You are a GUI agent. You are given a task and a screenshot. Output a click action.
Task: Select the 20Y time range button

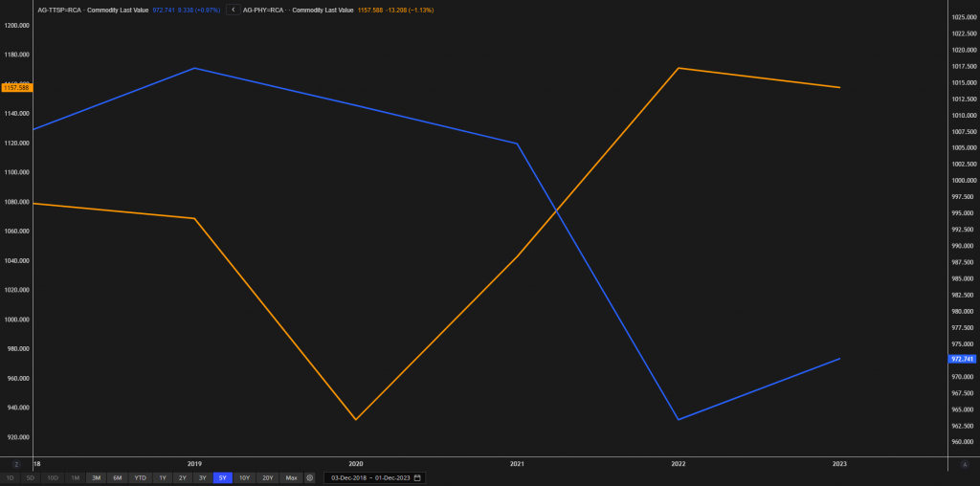[x=267, y=477]
